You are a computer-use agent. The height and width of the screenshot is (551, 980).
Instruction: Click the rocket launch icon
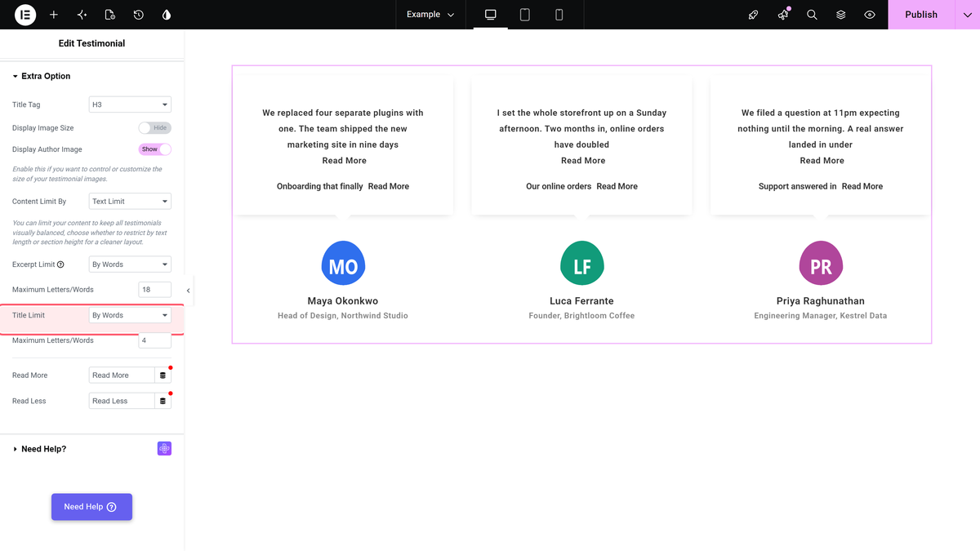[754, 15]
